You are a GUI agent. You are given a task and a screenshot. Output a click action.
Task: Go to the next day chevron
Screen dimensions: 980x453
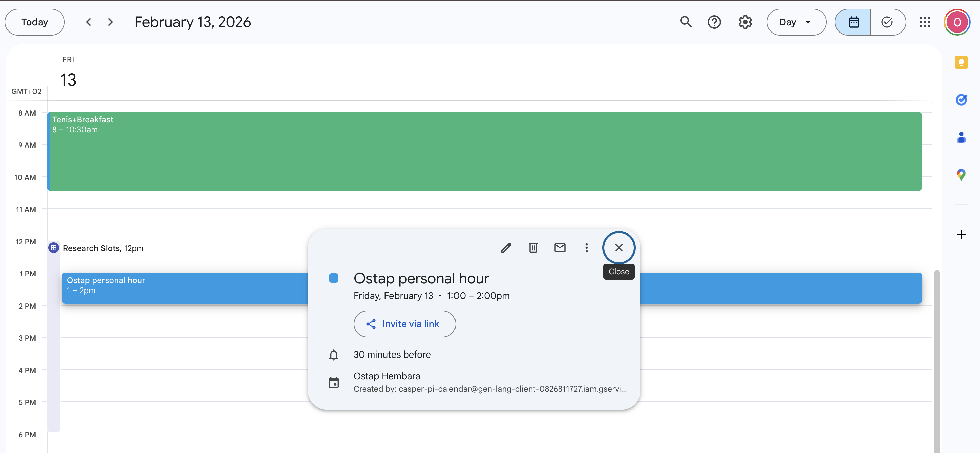(x=110, y=22)
